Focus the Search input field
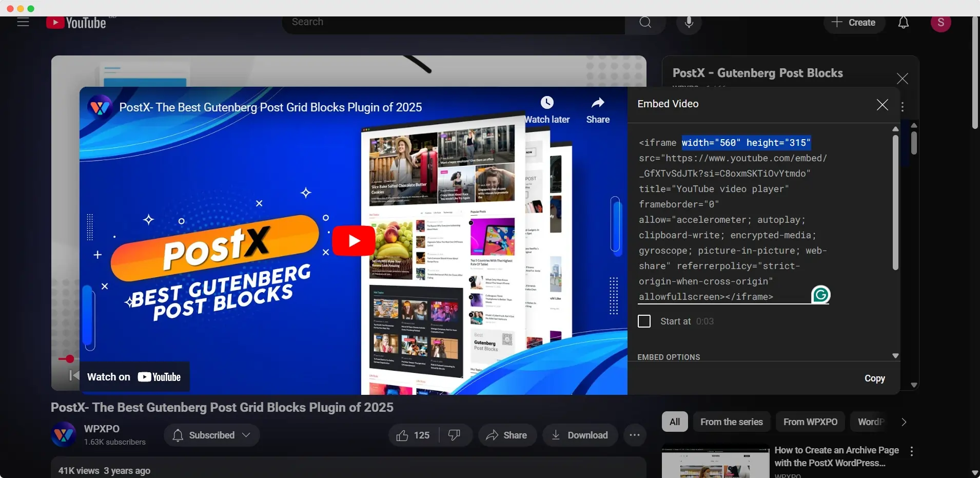980x478 pixels. coord(454,23)
